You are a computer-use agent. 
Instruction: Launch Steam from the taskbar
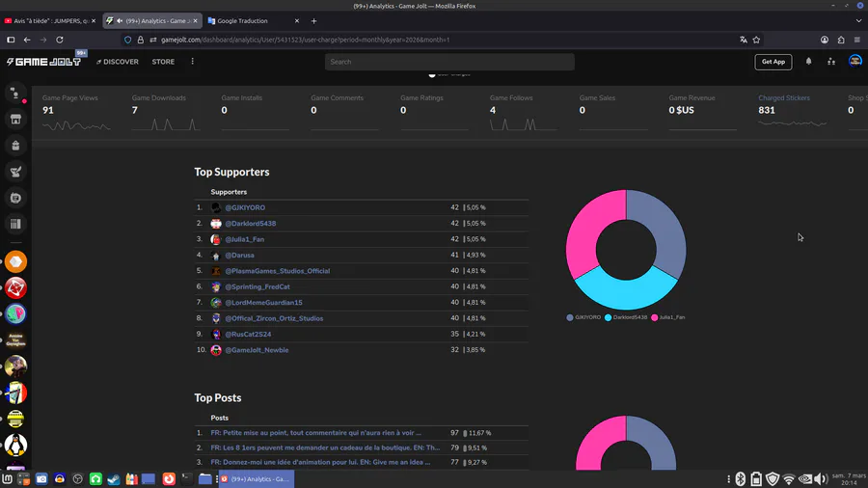[114, 479]
